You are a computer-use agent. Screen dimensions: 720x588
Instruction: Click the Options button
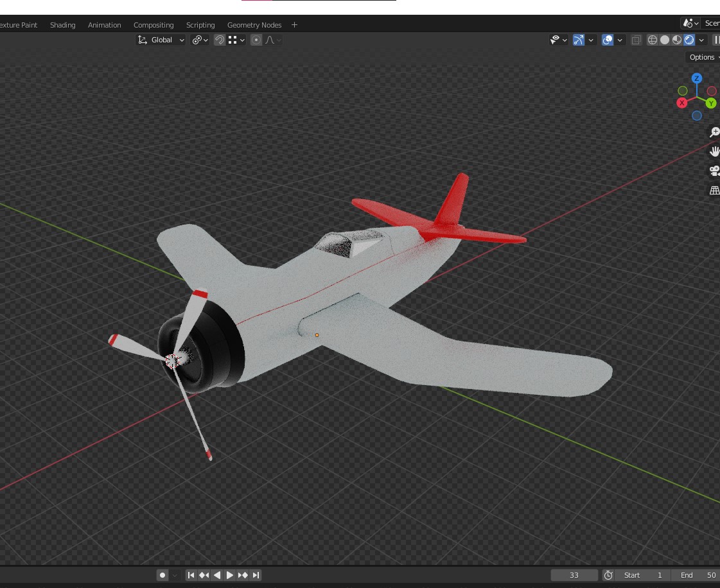coord(701,57)
